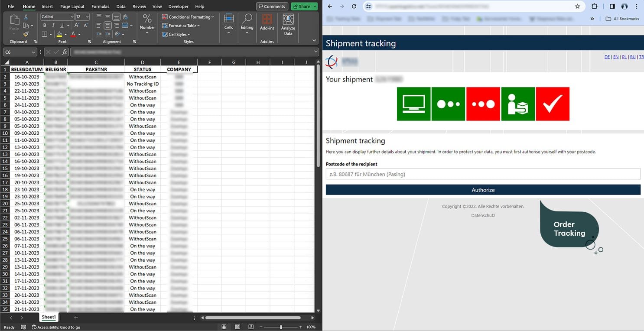Open Analyze Data in the ribbon
644x331 pixels.
288,25
